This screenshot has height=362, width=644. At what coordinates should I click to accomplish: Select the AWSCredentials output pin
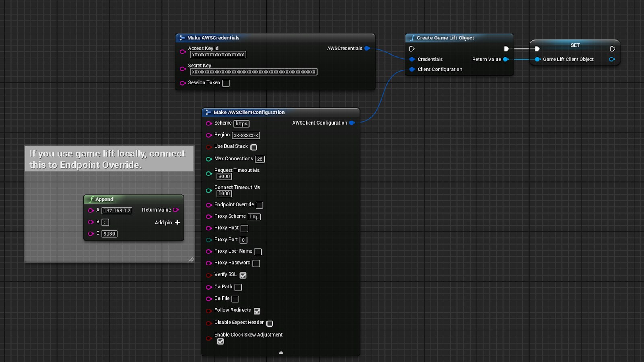[x=367, y=48]
